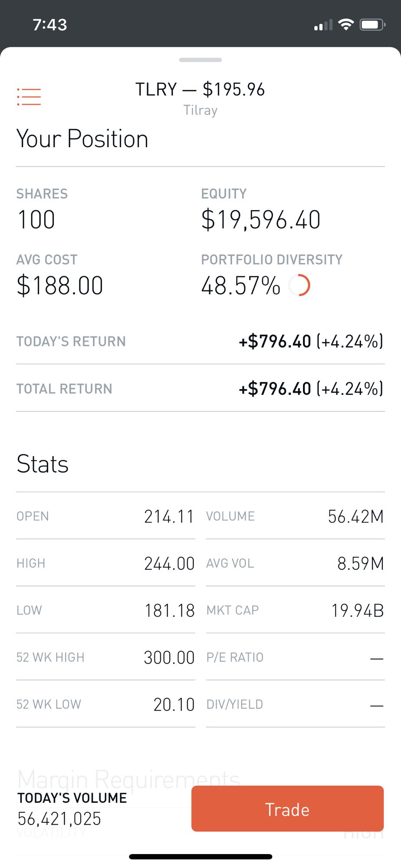Tap the cellular signal bars icon

click(323, 25)
